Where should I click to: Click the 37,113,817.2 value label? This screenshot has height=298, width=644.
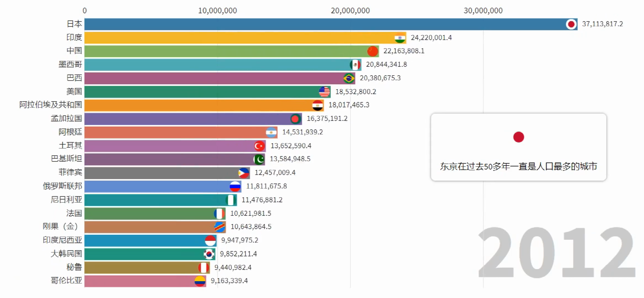click(x=602, y=24)
